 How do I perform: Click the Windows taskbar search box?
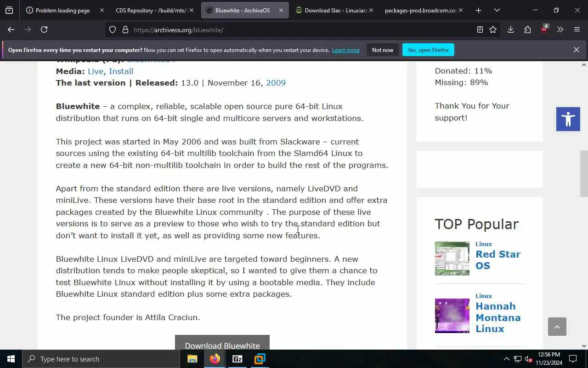[x=101, y=359]
